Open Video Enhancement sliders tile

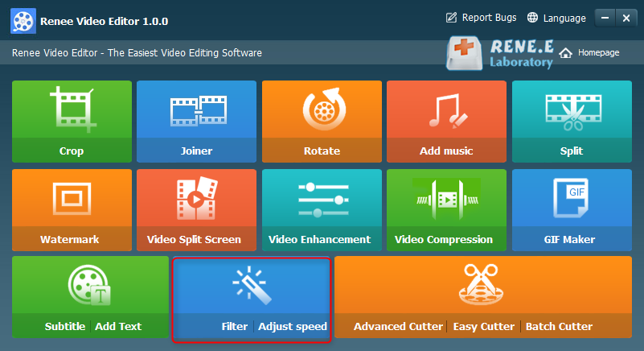(322, 209)
